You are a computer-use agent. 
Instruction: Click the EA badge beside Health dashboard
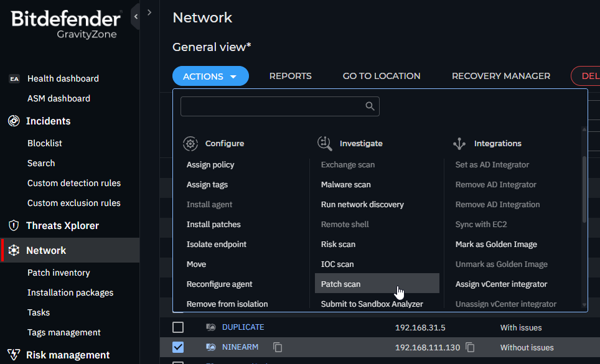coord(14,79)
